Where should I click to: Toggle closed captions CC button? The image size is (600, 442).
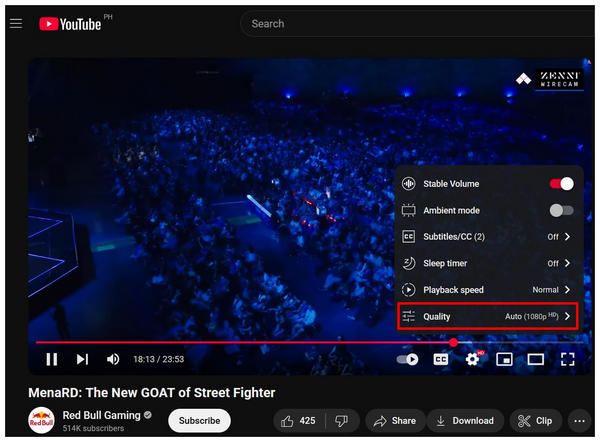coord(440,359)
